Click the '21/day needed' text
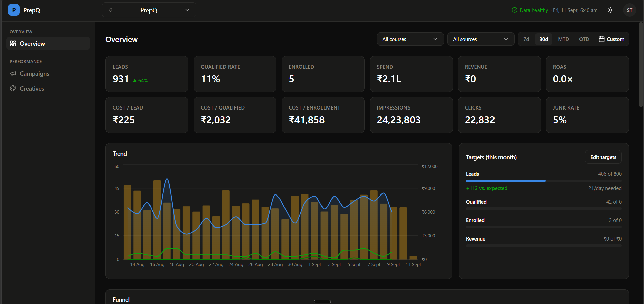Viewport: 644px width, 304px height. click(605, 188)
